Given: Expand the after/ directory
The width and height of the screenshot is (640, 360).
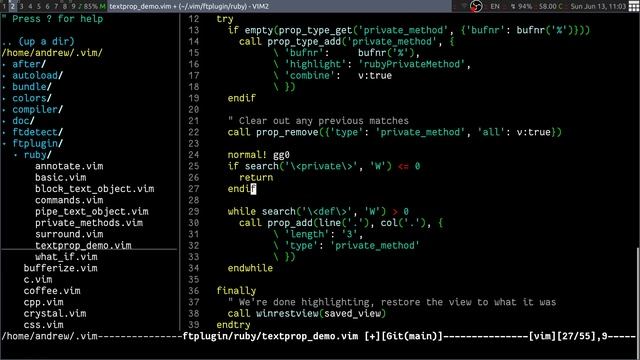Looking at the screenshot, I should tap(29, 64).
